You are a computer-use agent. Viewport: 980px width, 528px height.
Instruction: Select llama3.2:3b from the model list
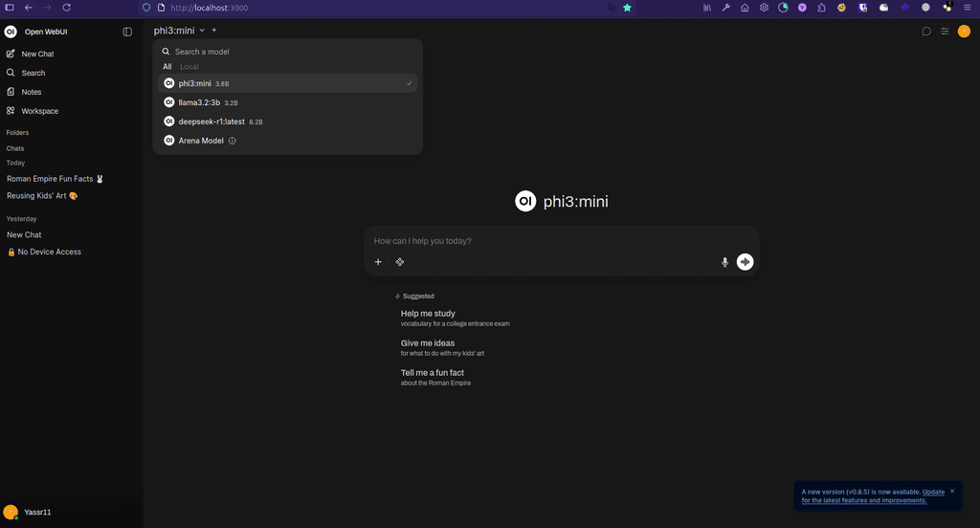199,102
